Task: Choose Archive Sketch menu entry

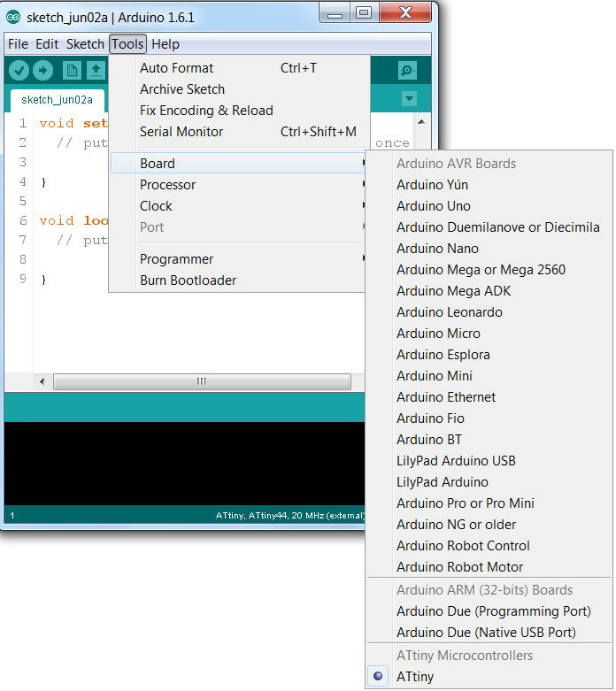Action: [238, 89]
